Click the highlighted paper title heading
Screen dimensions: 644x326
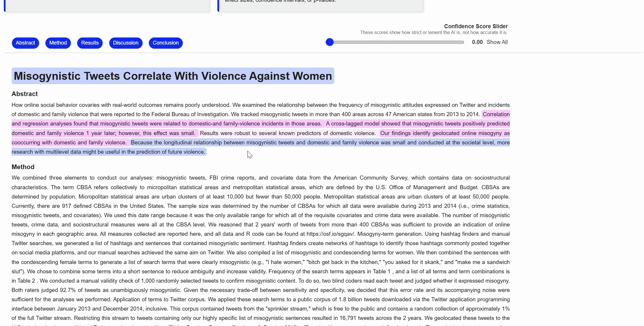coord(173,76)
